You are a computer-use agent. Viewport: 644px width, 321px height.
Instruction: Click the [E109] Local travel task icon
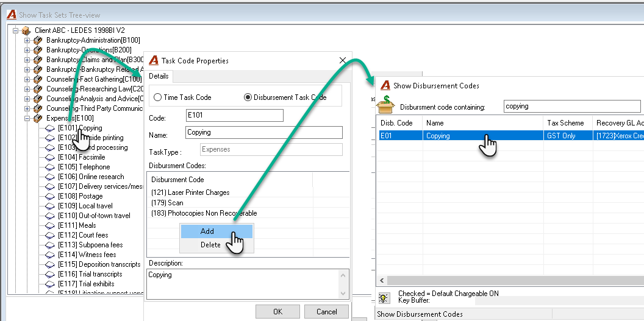pos(49,206)
